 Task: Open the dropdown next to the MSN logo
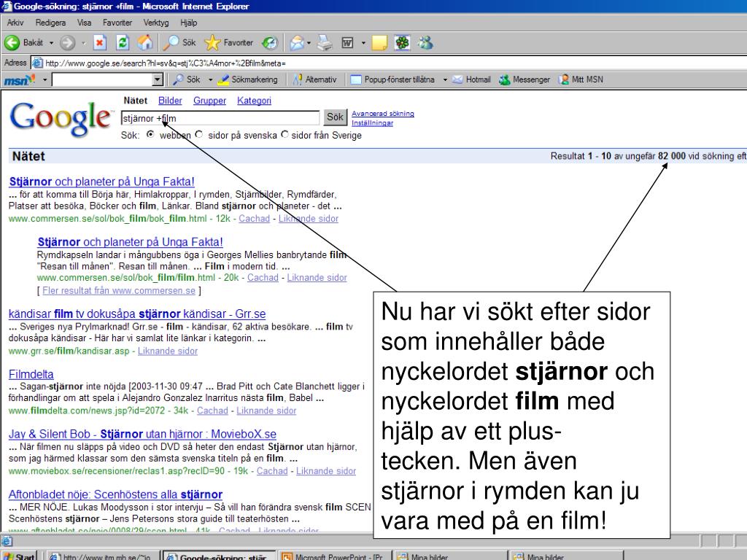[x=44, y=79]
